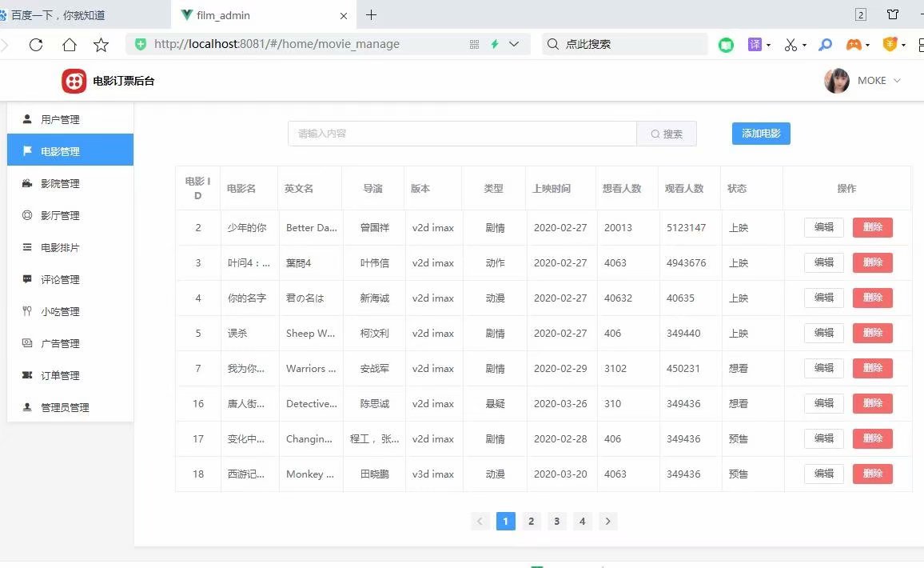924x568 pixels.
Task: Go to pagination page 2
Action: [531, 521]
